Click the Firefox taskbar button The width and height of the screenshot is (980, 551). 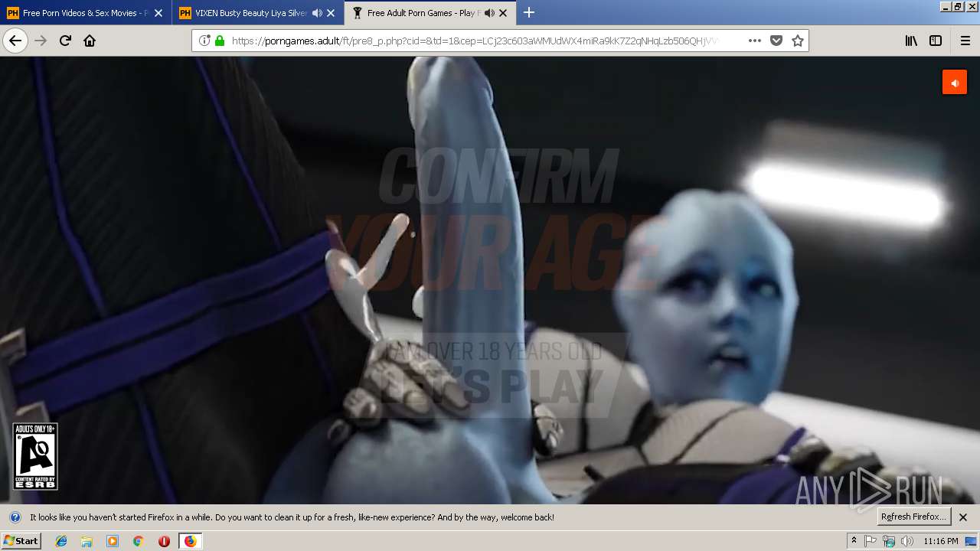click(x=190, y=541)
